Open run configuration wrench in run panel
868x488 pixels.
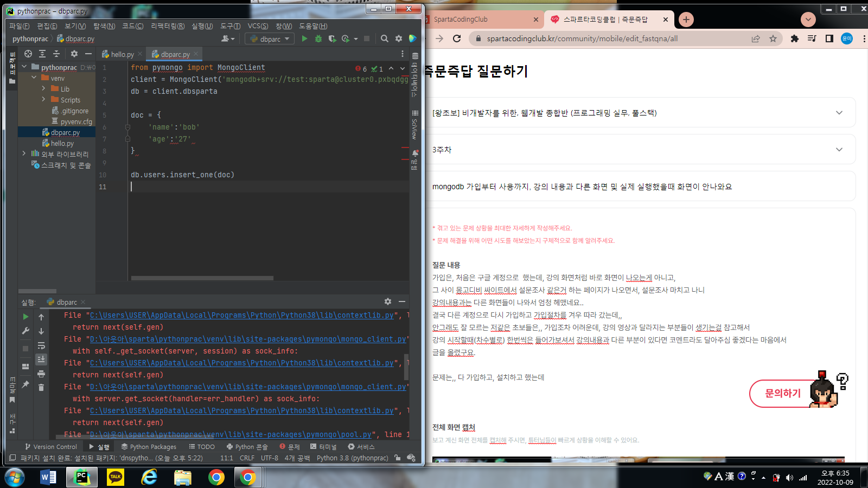click(x=25, y=331)
